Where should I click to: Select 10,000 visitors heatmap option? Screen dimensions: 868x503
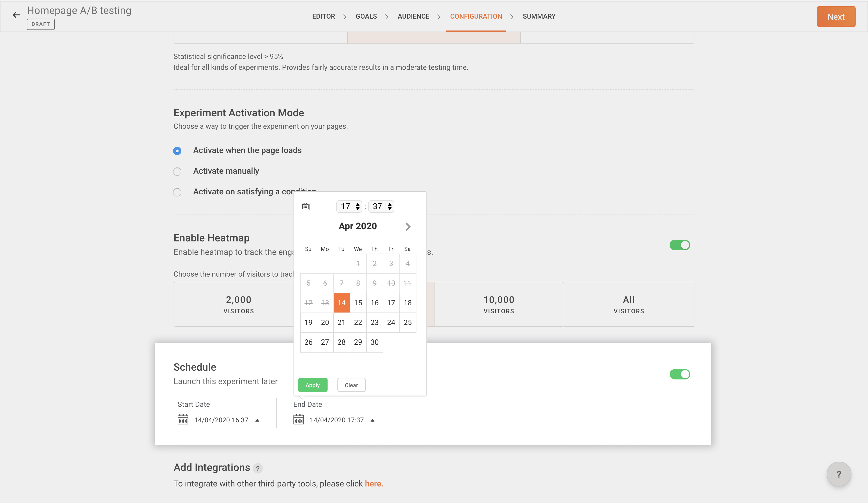498,304
